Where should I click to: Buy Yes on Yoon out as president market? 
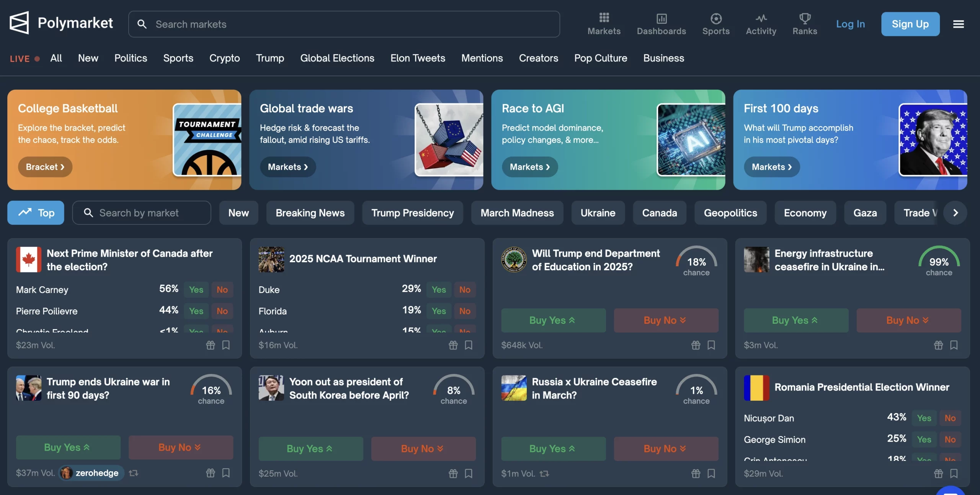311,449
